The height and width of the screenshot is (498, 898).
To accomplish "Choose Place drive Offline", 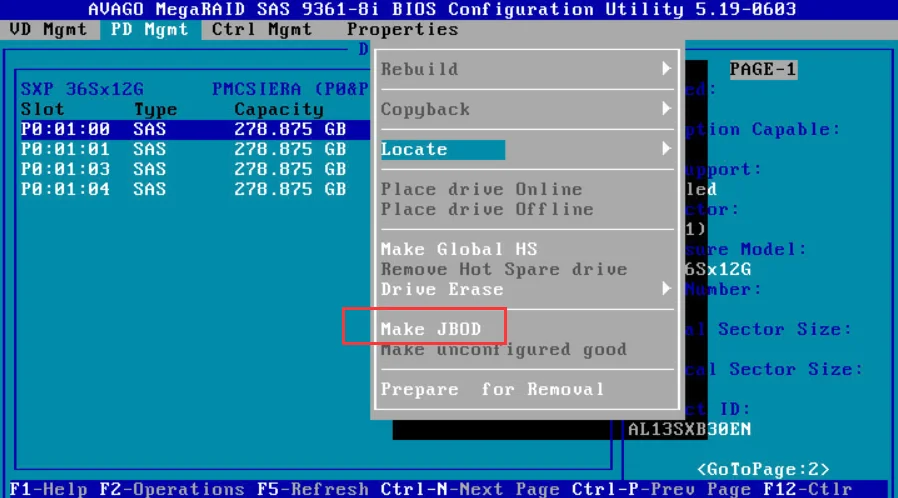I will coord(487,209).
